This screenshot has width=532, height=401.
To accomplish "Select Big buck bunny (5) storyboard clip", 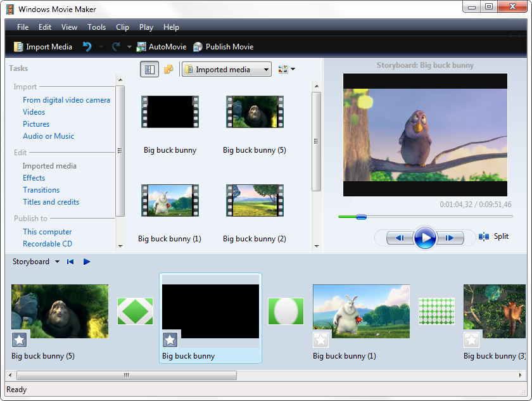I will (x=60, y=311).
